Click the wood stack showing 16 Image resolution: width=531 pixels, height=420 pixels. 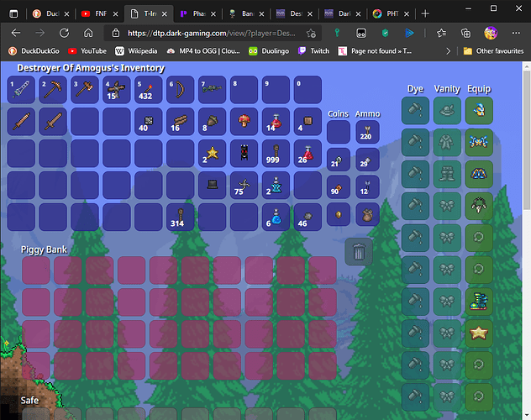pyautogui.click(x=180, y=122)
